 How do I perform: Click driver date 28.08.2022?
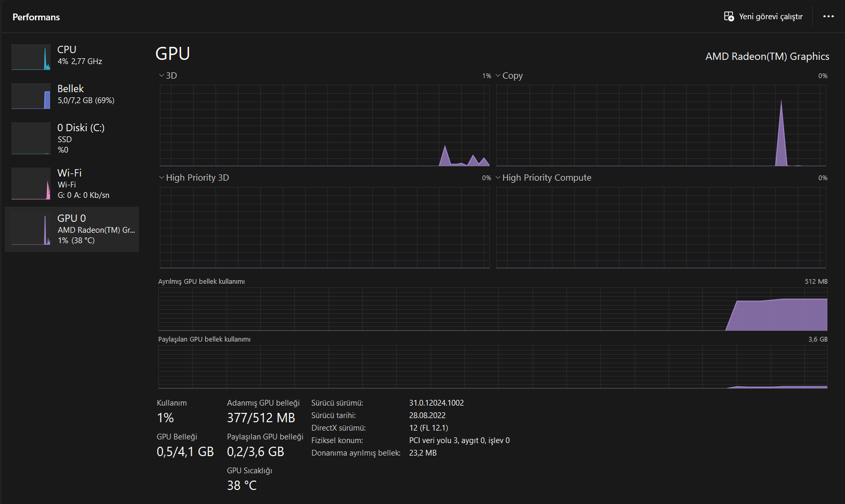(x=427, y=415)
